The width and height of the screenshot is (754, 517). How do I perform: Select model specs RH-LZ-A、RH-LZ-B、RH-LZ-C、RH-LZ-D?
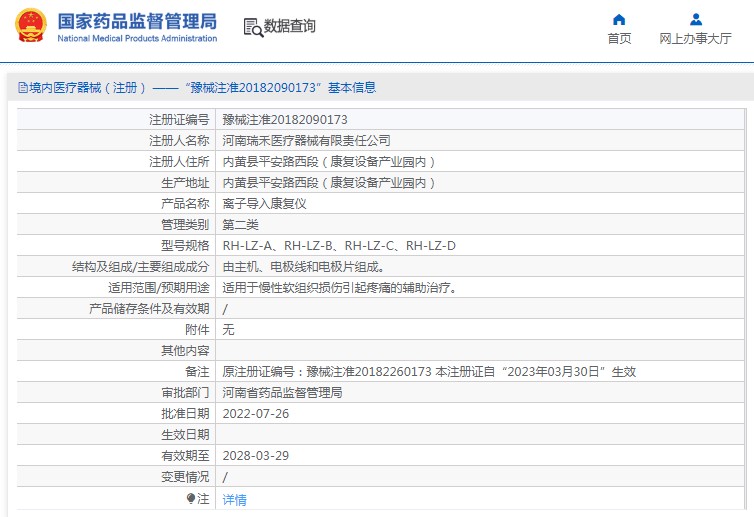pos(339,246)
